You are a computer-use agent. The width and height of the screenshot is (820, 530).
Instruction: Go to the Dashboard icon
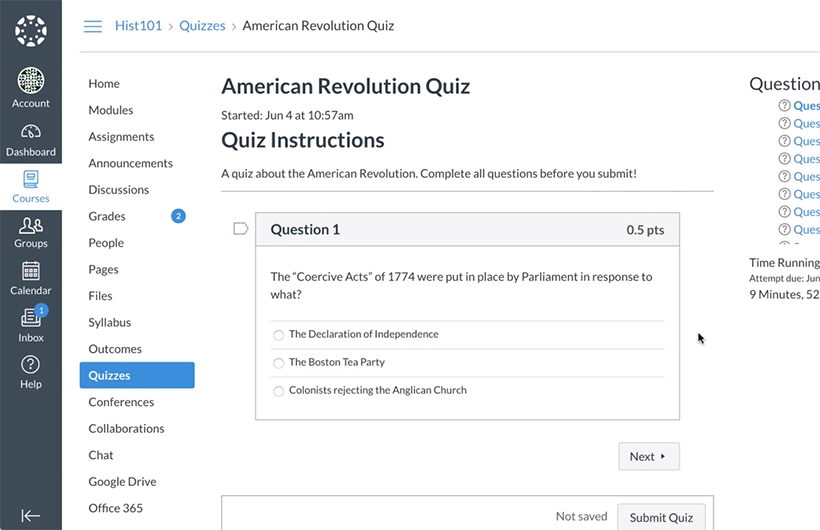tap(31, 131)
